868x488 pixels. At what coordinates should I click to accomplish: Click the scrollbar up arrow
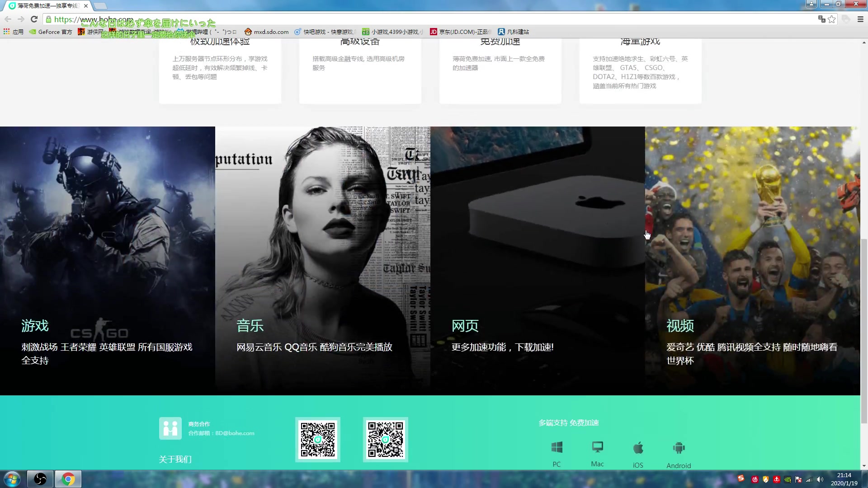click(x=864, y=42)
